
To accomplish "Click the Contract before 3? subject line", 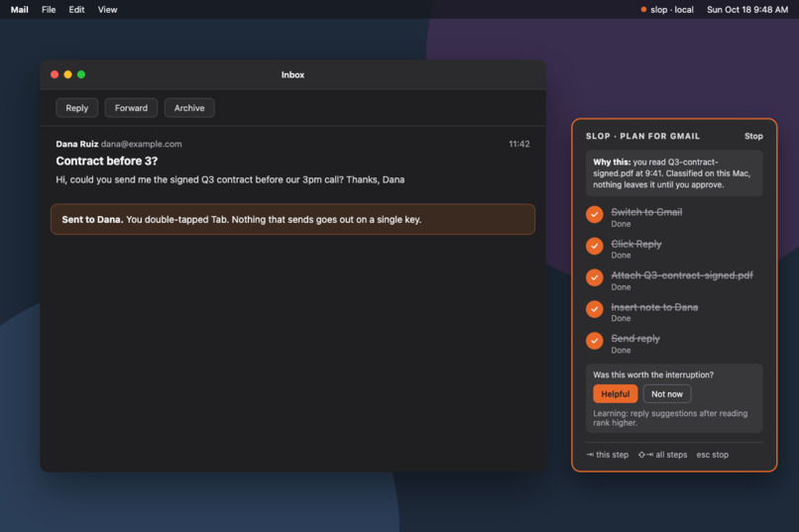I will [x=107, y=160].
